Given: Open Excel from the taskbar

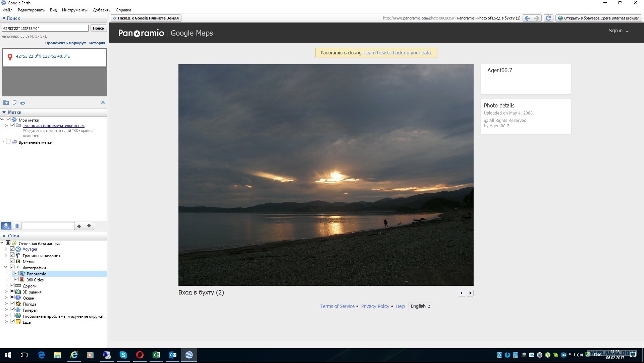Looking at the screenshot, I should pos(156,355).
